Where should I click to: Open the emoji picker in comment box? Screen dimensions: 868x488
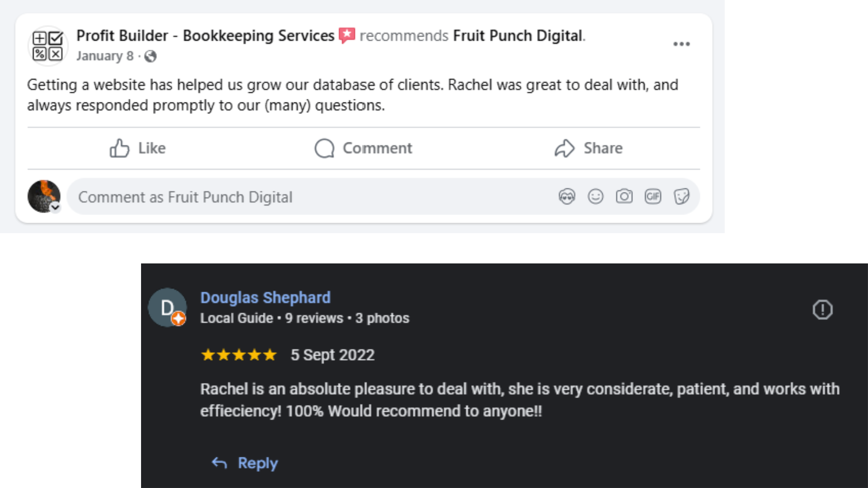(x=595, y=197)
